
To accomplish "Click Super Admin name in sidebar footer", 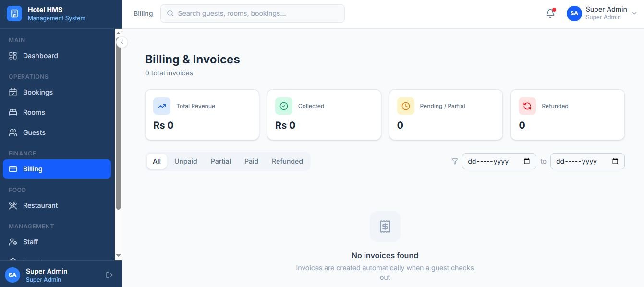I will pos(47,271).
